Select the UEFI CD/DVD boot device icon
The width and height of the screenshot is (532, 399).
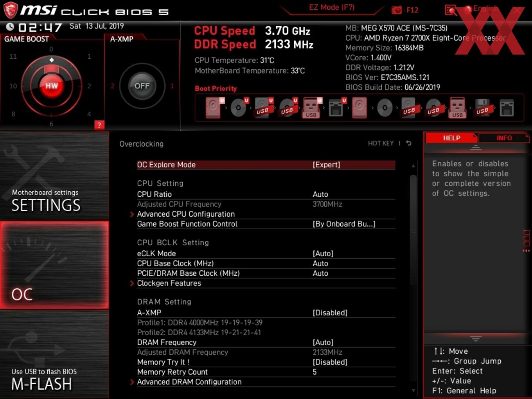(x=239, y=108)
